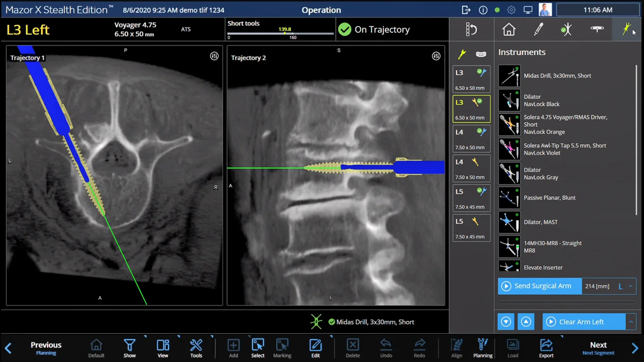Click the info icon in title bar

click(x=483, y=10)
